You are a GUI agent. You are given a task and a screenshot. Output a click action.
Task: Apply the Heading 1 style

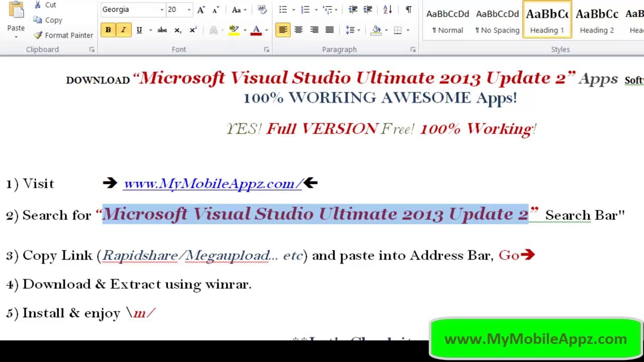pos(547,20)
